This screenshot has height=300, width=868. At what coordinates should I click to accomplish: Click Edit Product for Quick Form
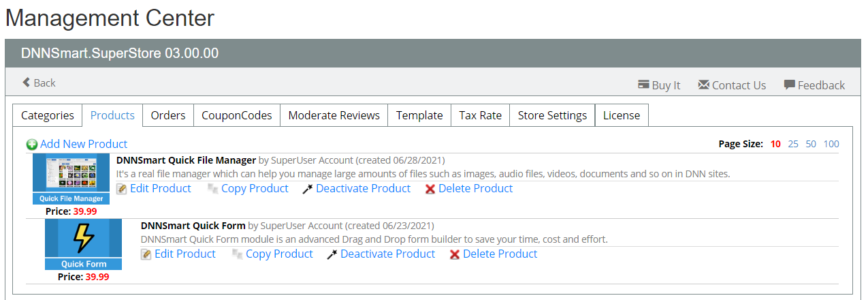coord(185,254)
